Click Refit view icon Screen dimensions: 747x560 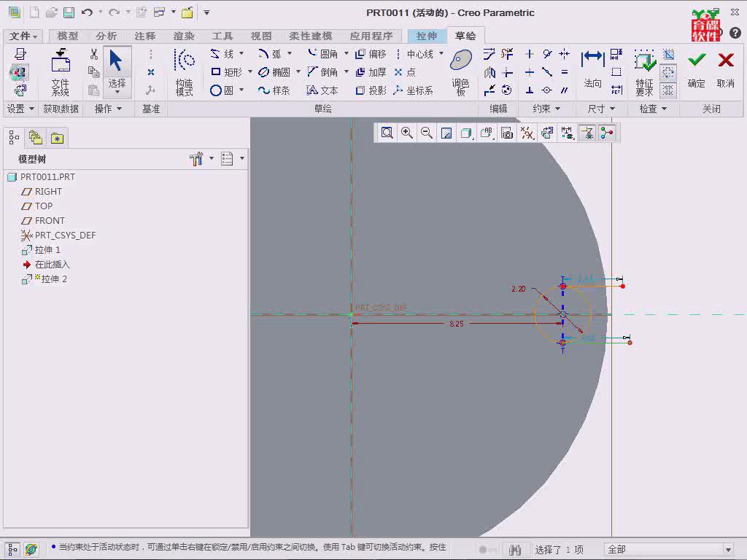pos(387,133)
